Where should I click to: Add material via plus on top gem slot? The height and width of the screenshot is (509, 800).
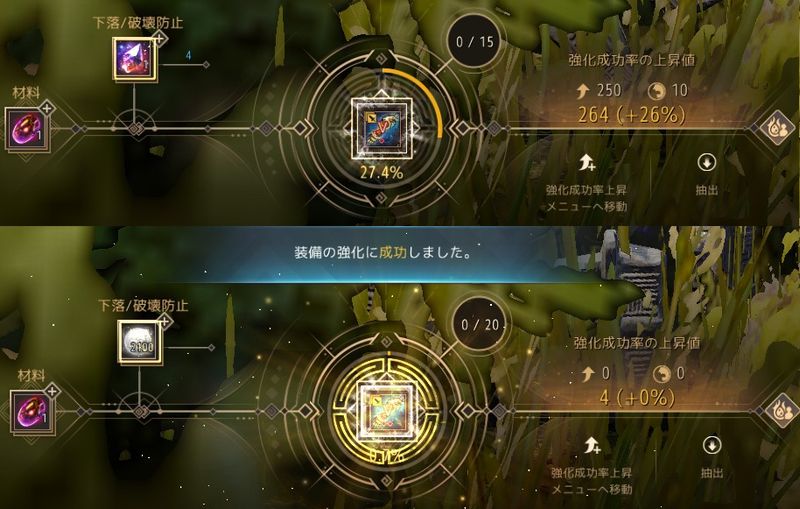[47, 108]
